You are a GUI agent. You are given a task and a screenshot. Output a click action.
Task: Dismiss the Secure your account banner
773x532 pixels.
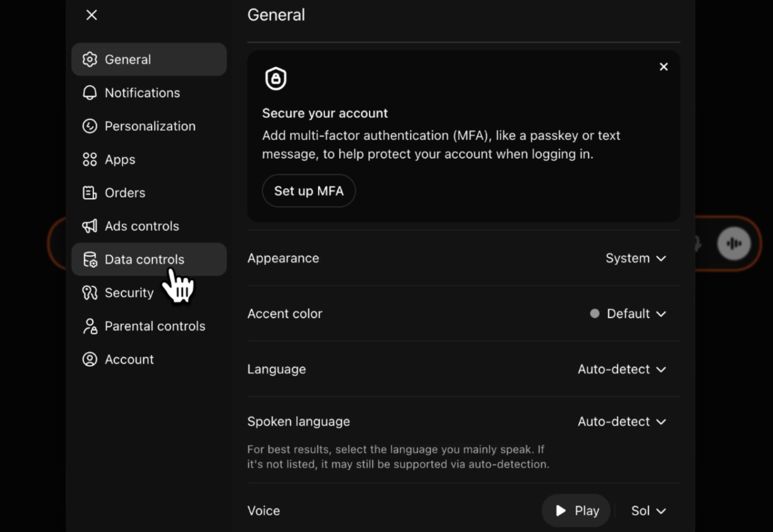[663, 66]
